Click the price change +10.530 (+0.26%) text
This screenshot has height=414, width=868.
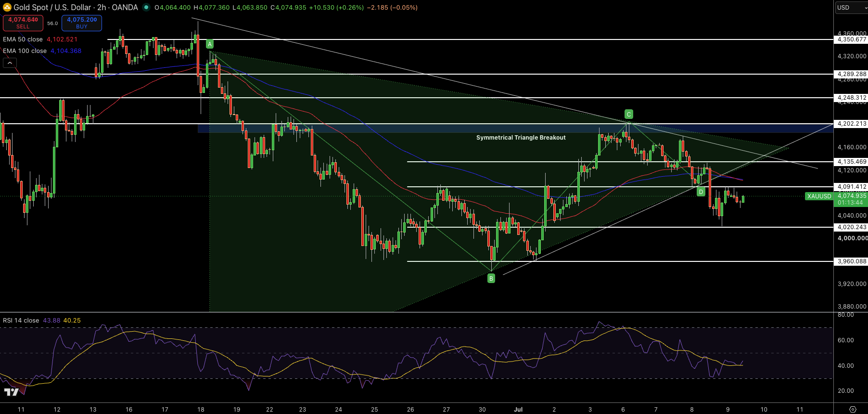click(x=336, y=8)
